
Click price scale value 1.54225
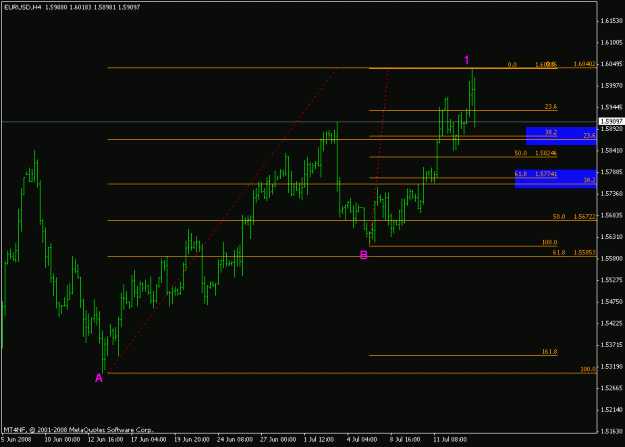[x=611, y=323]
